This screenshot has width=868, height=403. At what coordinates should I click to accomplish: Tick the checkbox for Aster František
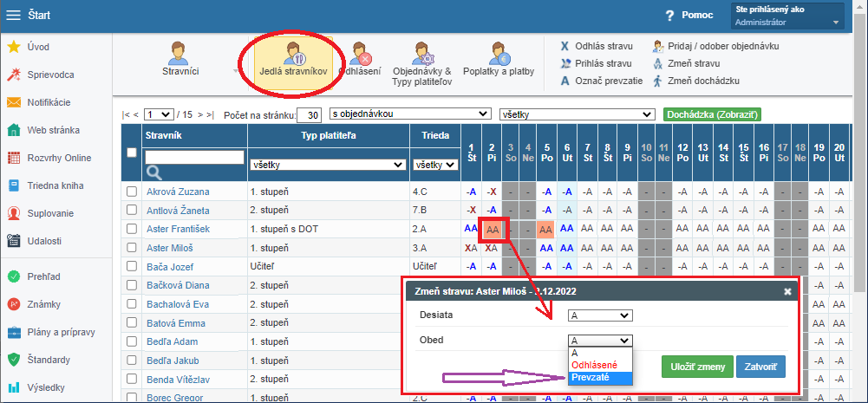point(132,229)
